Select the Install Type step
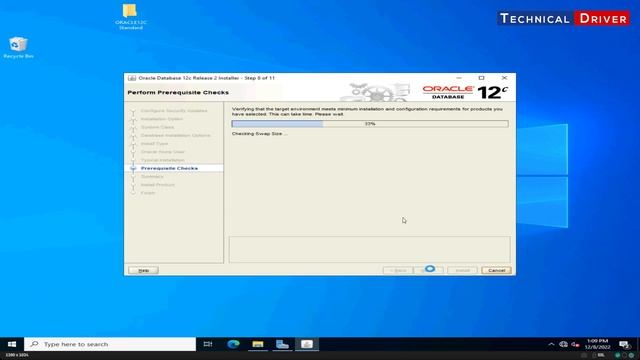Image resolution: width=640 pixels, height=360 pixels. point(154,144)
